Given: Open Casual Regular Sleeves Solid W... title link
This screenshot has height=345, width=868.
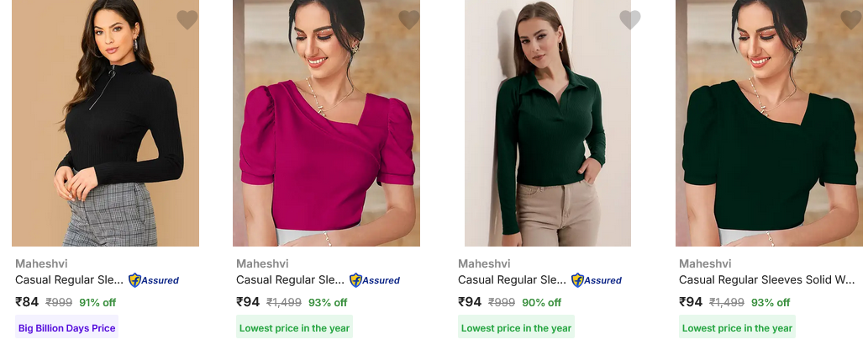Looking at the screenshot, I should (x=767, y=280).
